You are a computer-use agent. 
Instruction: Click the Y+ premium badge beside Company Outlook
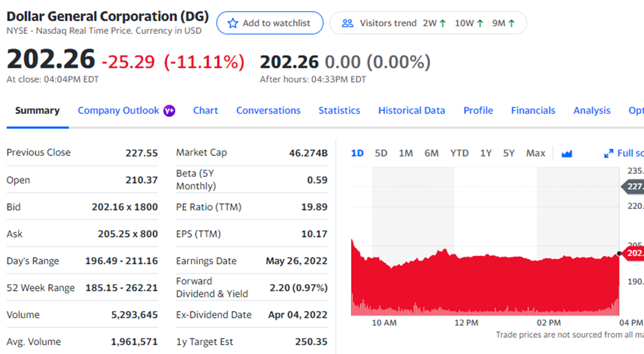click(169, 111)
